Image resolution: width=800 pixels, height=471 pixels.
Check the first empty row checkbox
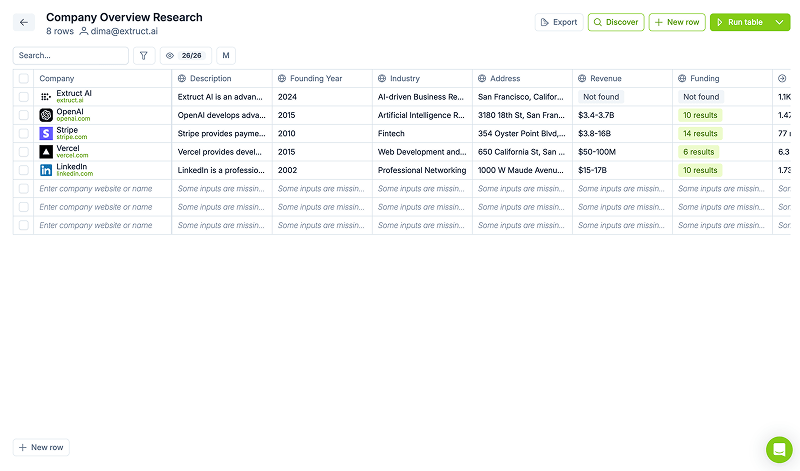(x=23, y=189)
